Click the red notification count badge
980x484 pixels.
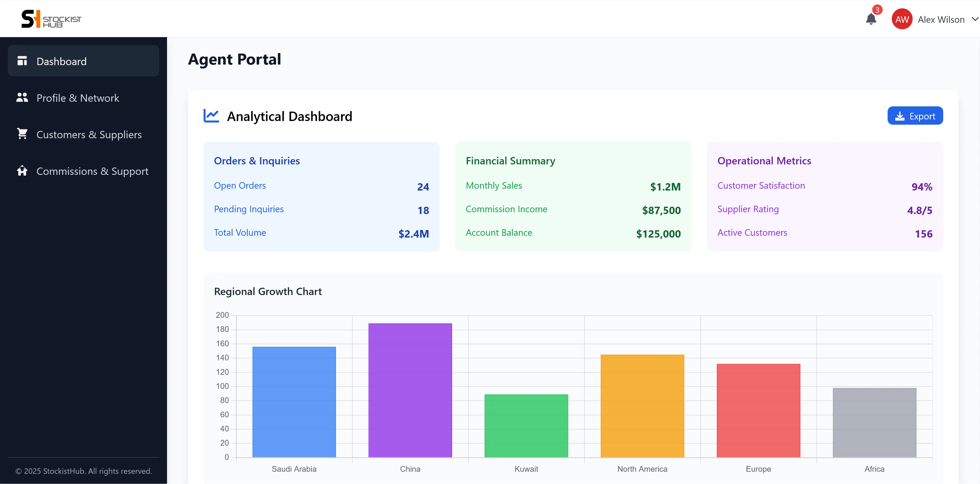[877, 10]
